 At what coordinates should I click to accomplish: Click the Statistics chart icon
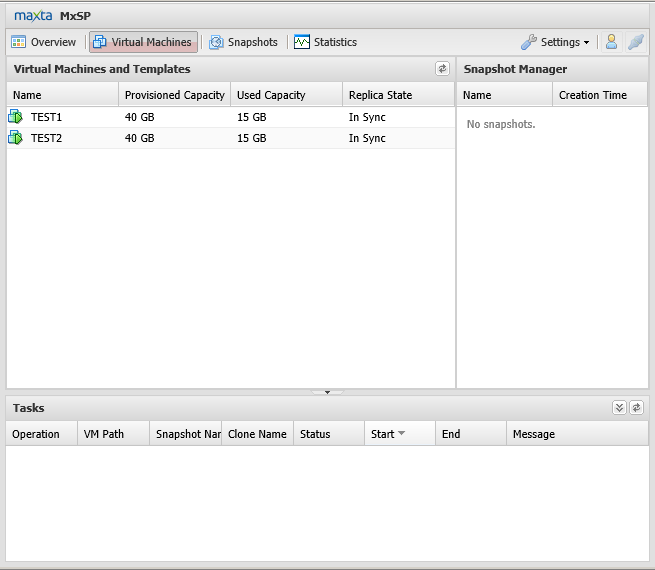coord(302,42)
